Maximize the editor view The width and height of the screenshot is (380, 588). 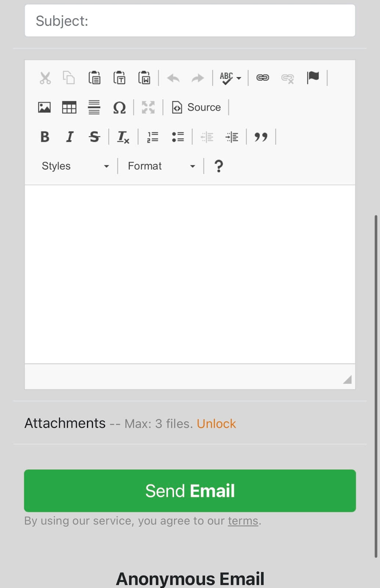[148, 107]
